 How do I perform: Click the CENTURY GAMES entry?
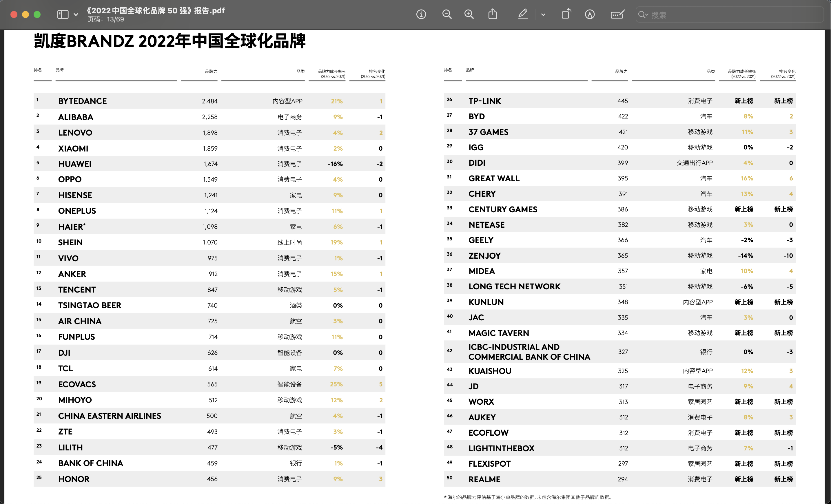click(x=502, y=209)
